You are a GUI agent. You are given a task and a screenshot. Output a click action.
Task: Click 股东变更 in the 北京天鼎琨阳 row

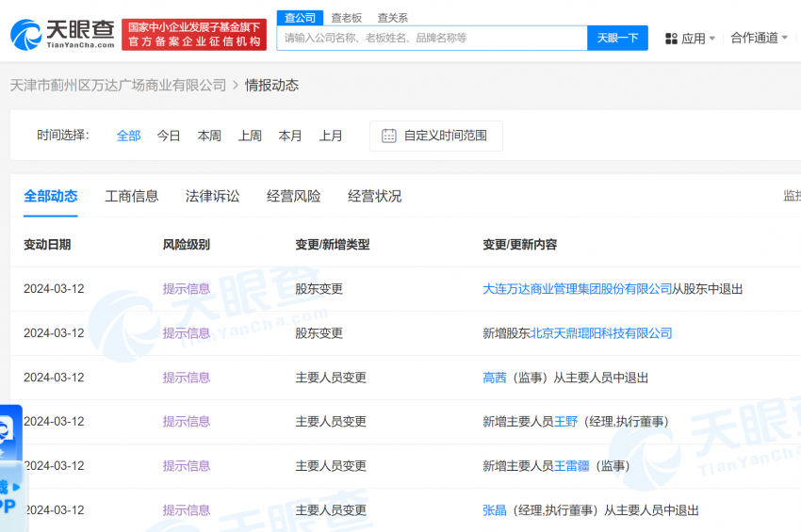click(x=319, y=333)
